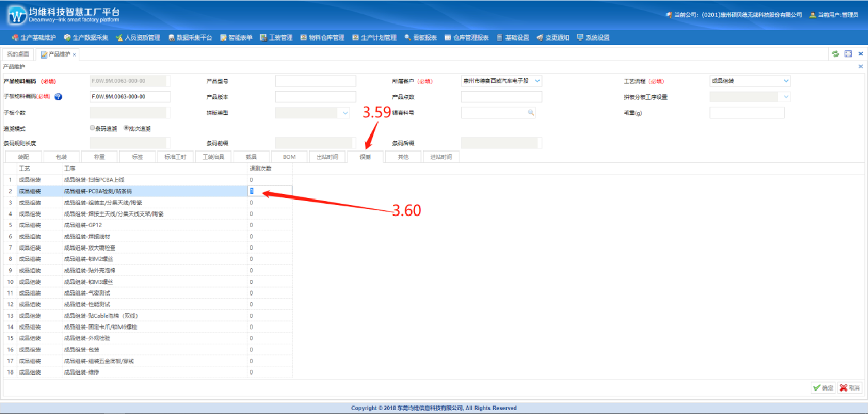The width and height of the screenshot is (868, 414).
Task: Open the 系统设置 menu
Action: (593, 38)
